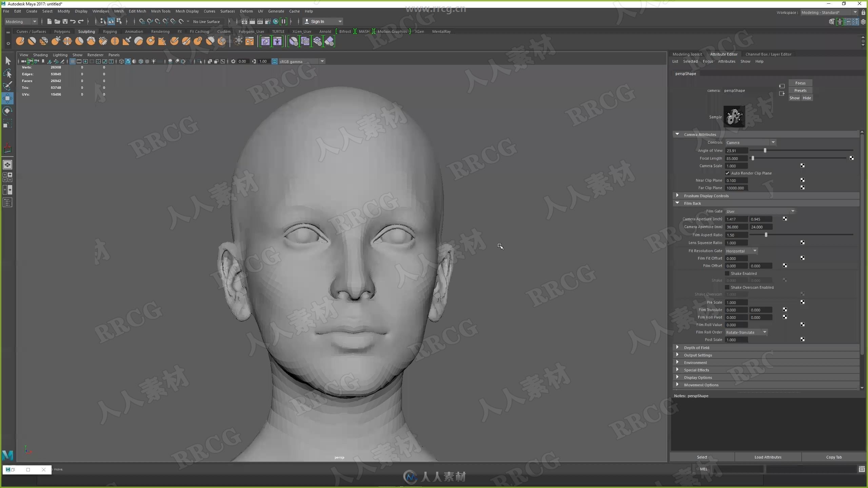Click the Load Attributes button
The height and width of the screenshot is (488, 868).
click(x=768, y=457)
